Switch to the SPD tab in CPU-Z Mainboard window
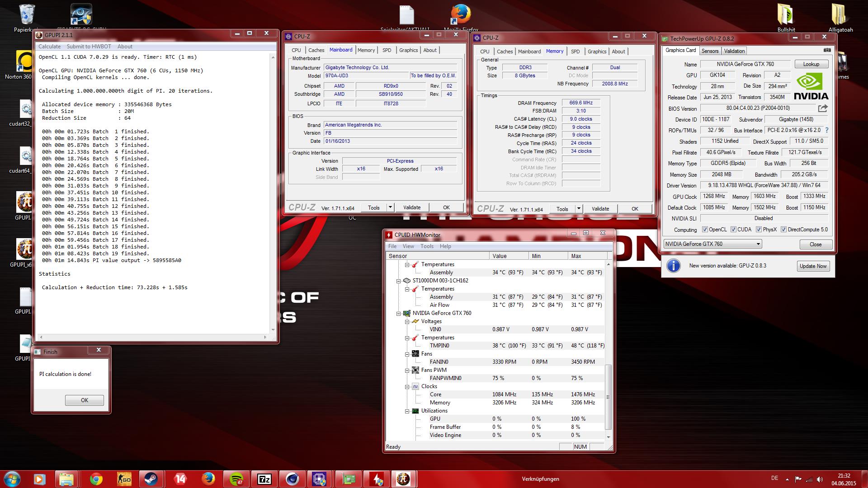 point(387,50)
